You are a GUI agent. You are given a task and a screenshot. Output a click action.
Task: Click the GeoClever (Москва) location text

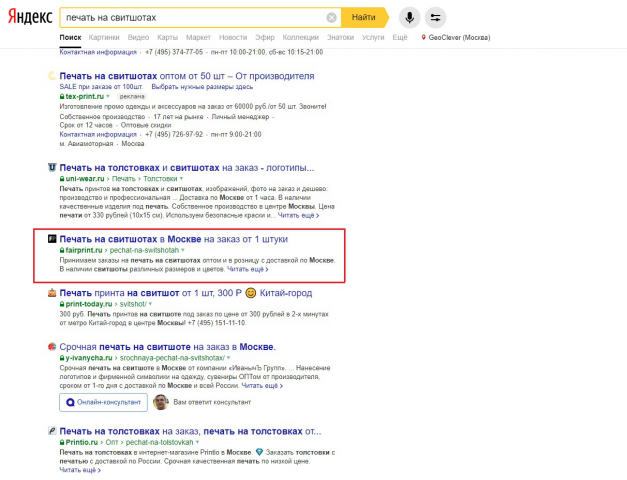(459, 37)
